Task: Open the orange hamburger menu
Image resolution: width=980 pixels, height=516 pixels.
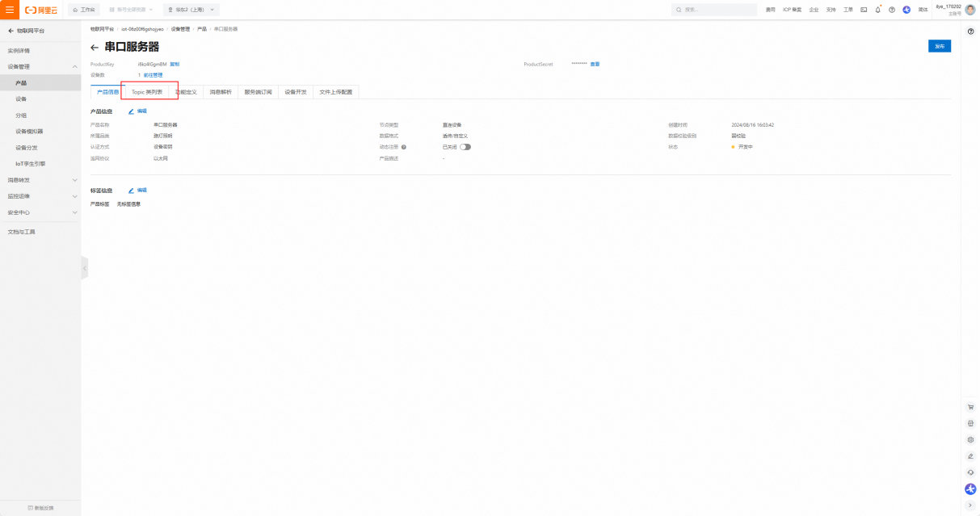Action: (x=10, y=10)
